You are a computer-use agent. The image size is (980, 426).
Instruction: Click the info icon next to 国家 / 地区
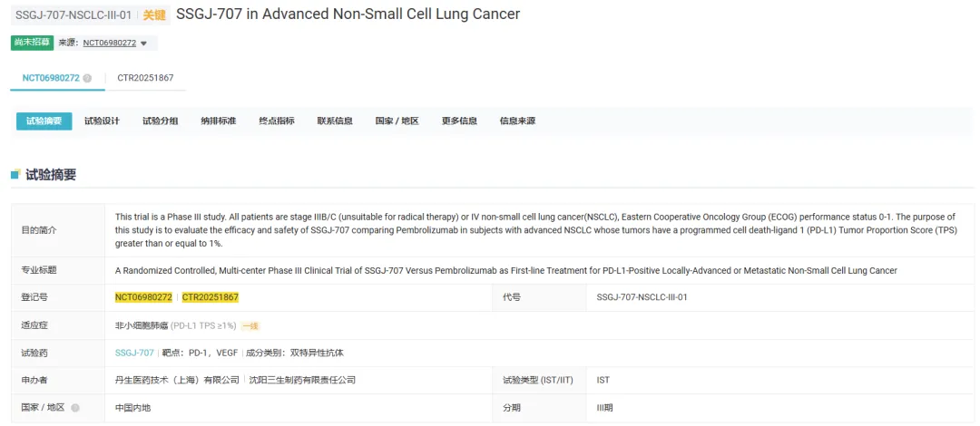click(x=75, y=408)
